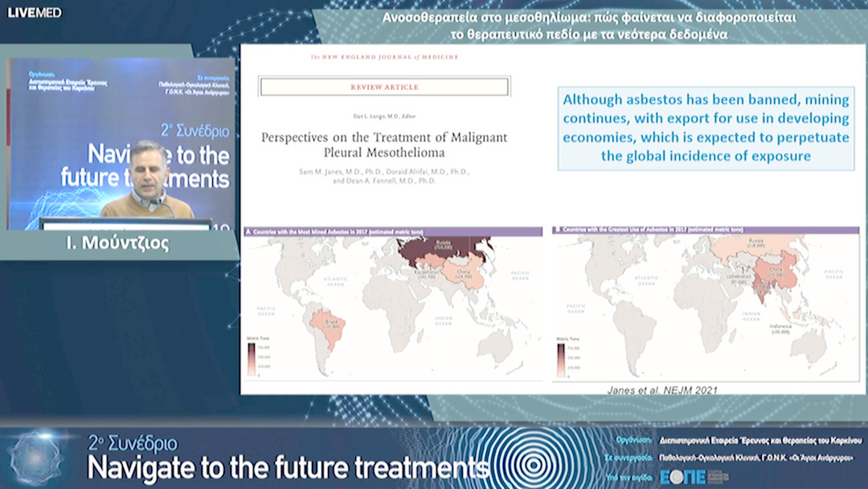Viewport: 868px width, 489px height.
Task: Click the glowing sphere icon in bottom banner
Action: (x=35, y=456)
